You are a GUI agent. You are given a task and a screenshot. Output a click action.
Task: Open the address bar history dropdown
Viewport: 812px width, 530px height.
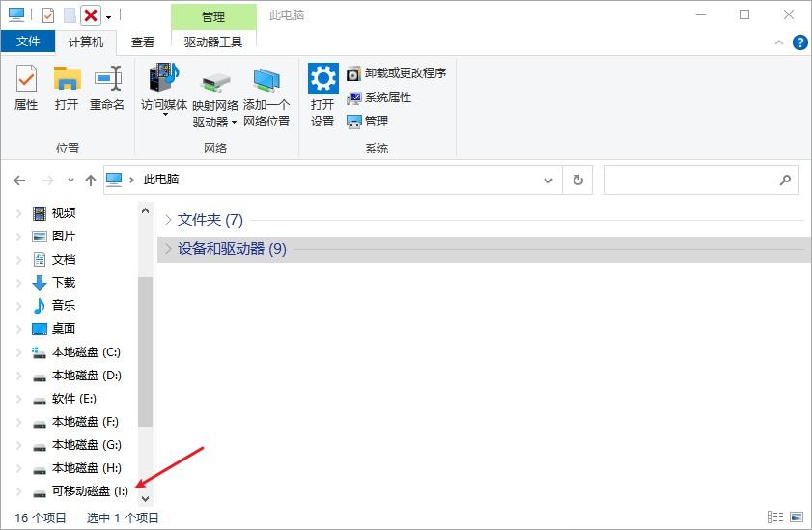click(x=547, y=181)
